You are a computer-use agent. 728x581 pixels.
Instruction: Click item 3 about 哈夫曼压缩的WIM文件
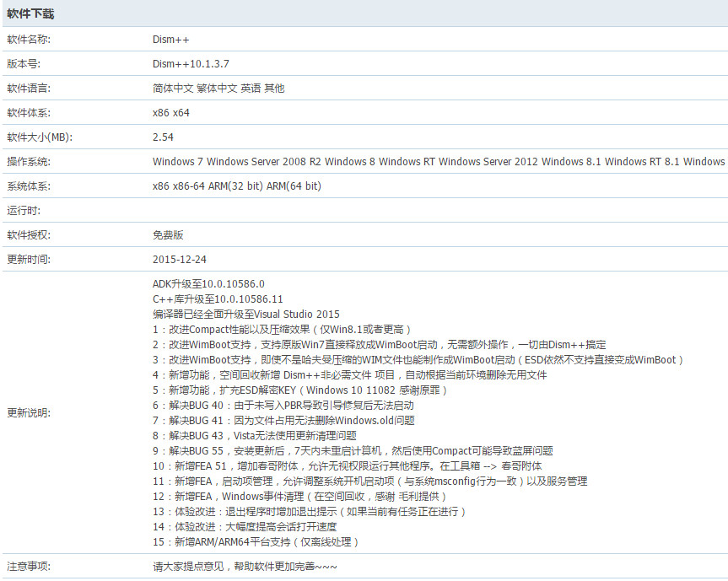pyautogui.click(x=418, y=359)
